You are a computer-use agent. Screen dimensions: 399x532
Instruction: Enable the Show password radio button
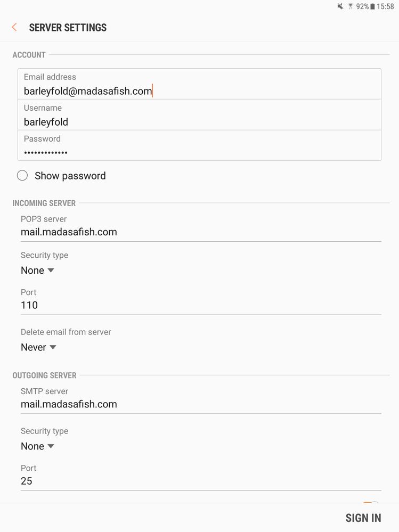click(22, 176)
